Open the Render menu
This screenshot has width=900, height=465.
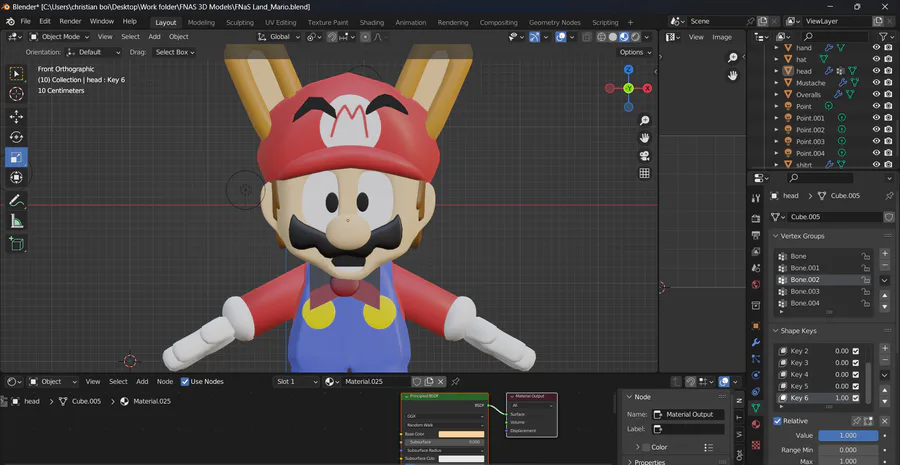[71, 21]
